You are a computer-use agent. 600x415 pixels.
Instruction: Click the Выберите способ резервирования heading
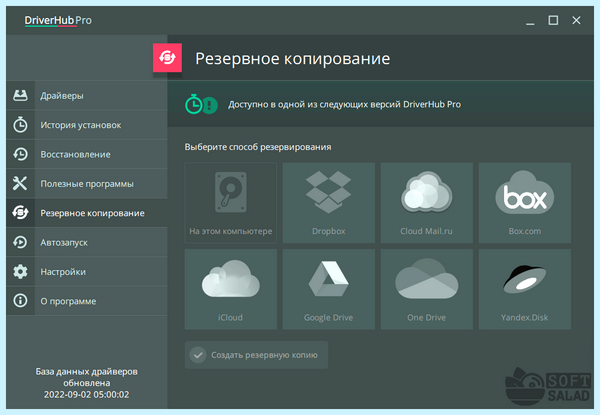[258, 147]
